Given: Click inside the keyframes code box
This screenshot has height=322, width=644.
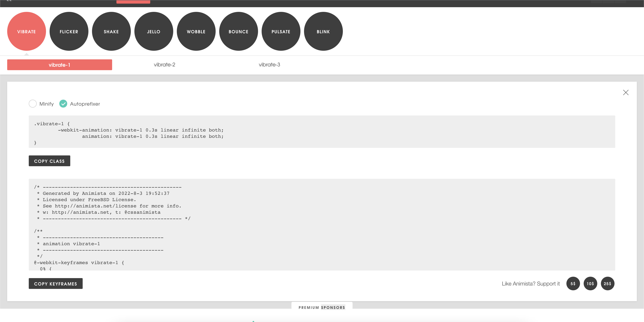Looking at the screenshot, I should [322, 225].
